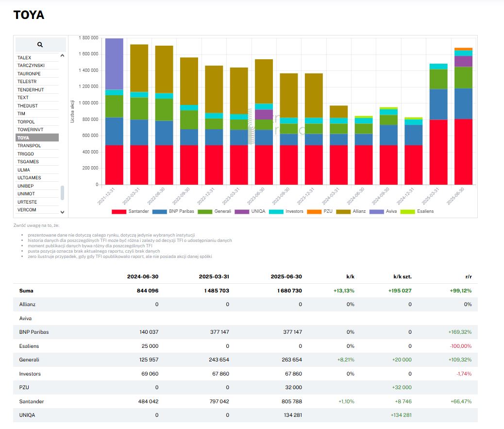504x429 pixels.
Task: Click the Generali row label
Action: point(29,360)
